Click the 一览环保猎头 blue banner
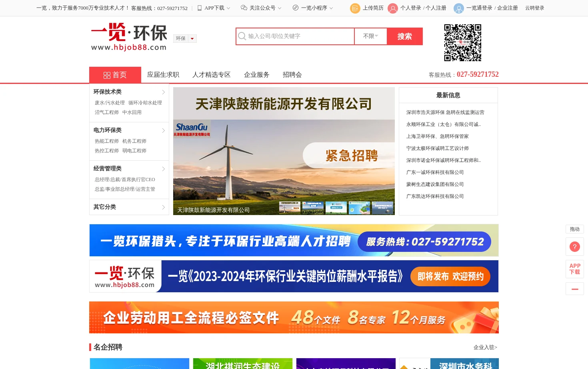 click(x=294, y=240)
